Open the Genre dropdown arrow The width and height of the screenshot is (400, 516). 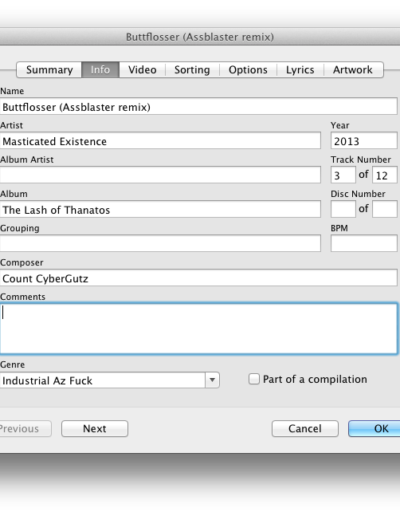click(x=212, y=380)
